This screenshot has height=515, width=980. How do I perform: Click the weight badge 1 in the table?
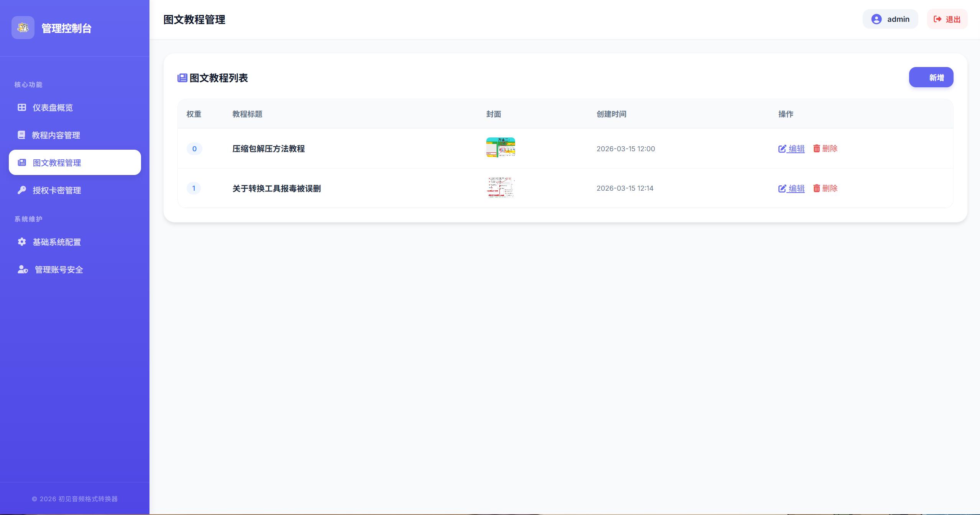[x=194, y=188]
